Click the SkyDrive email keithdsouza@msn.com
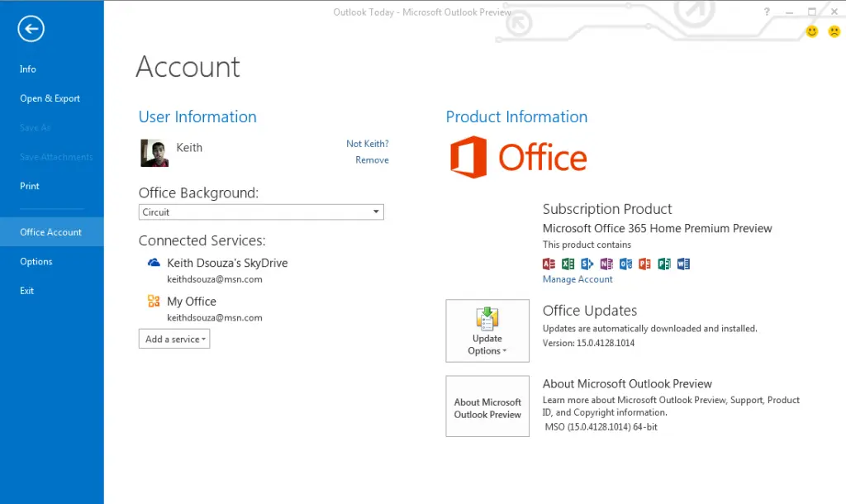Screen dimensions: 846x504 [215, 279]
